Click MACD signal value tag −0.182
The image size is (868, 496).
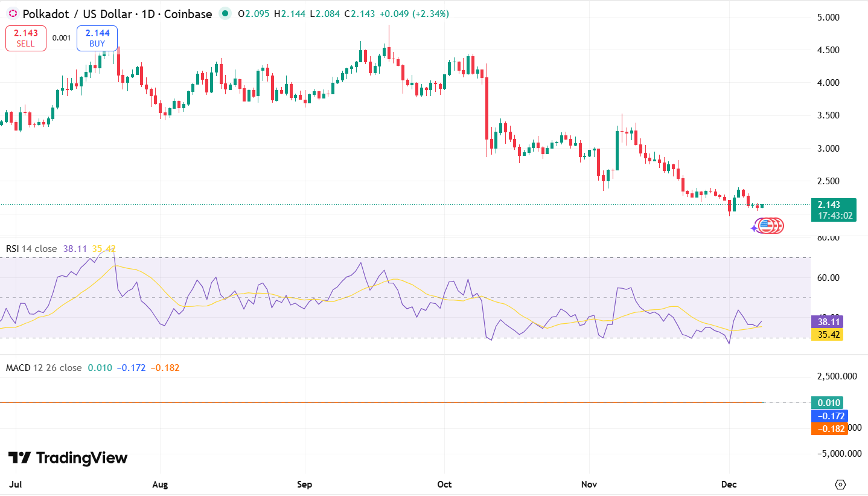829,428
